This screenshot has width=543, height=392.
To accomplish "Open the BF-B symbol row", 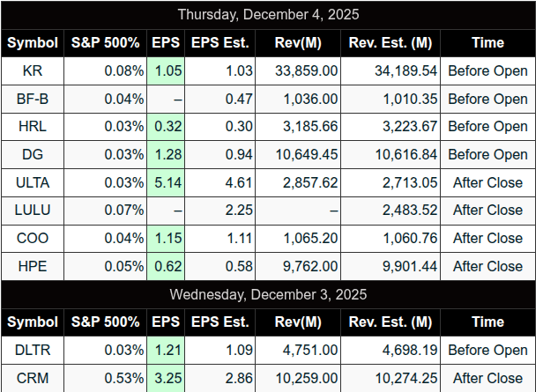I will tap(32, 99).
